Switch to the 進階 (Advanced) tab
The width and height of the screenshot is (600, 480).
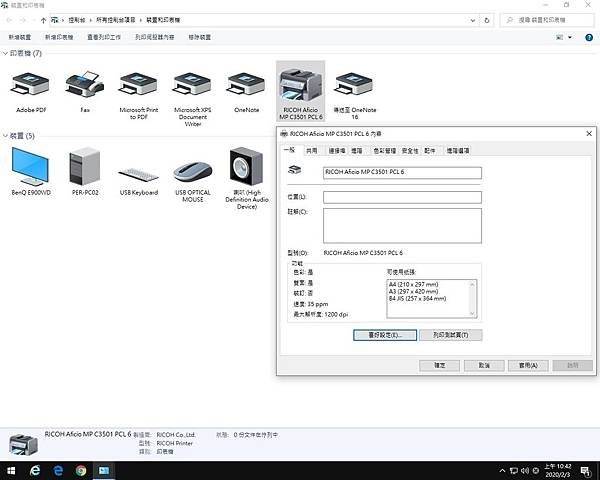click(357, 150)
